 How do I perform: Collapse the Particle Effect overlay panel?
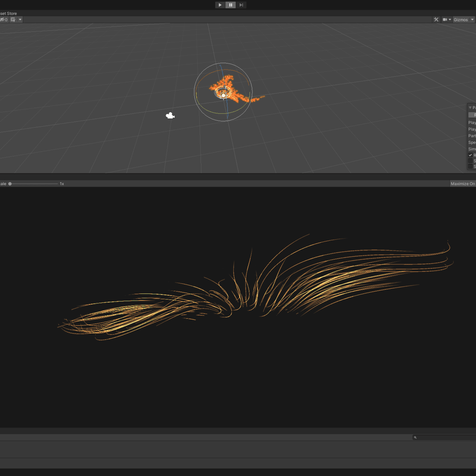coord(470,108)
